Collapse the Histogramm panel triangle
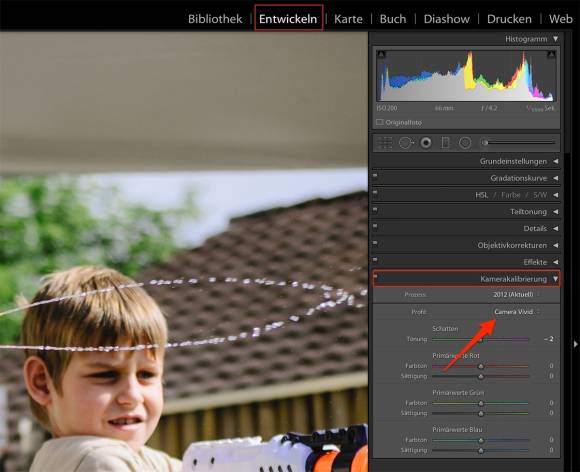This screenshot has height=472, width=580. [x=555, y=39]
